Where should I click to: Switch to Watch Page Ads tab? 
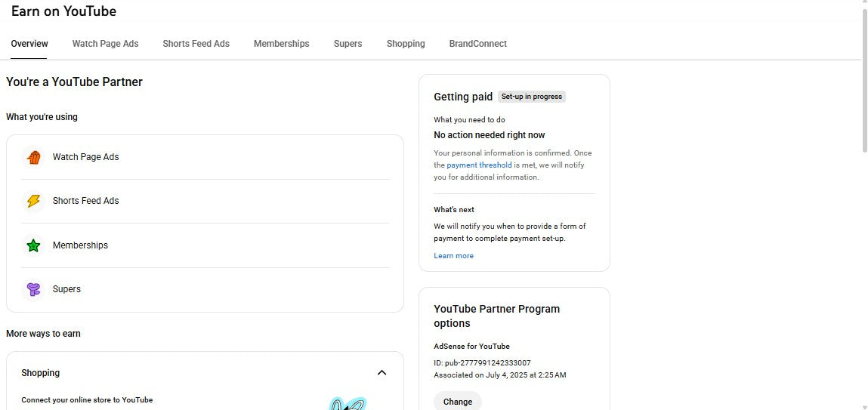click(105, 44)
